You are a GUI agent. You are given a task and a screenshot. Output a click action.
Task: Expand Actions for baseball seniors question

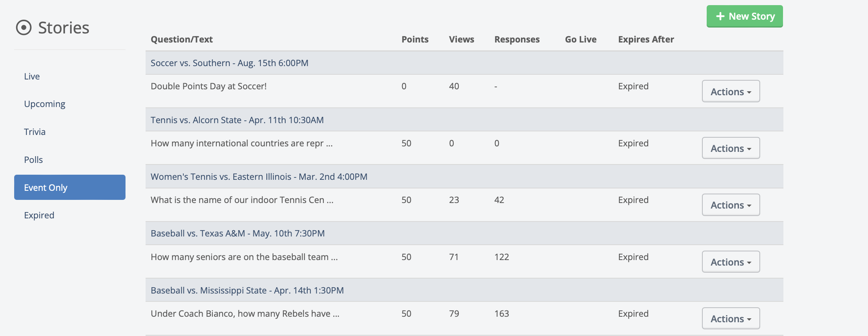tap(731, 262)
